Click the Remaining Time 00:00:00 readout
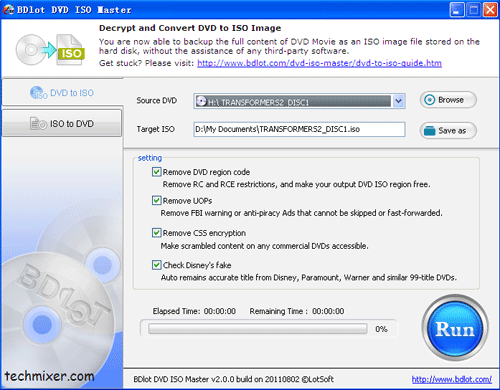Screen dimensions: 500x390 pyautogui.click(x=297, y=311)
